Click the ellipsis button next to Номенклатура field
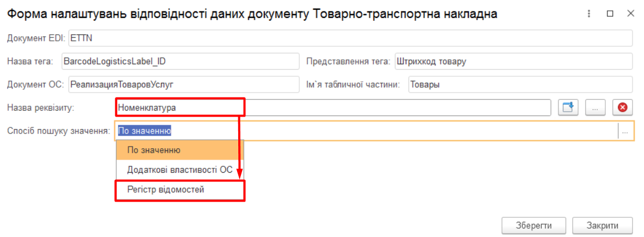 (596, 108)
